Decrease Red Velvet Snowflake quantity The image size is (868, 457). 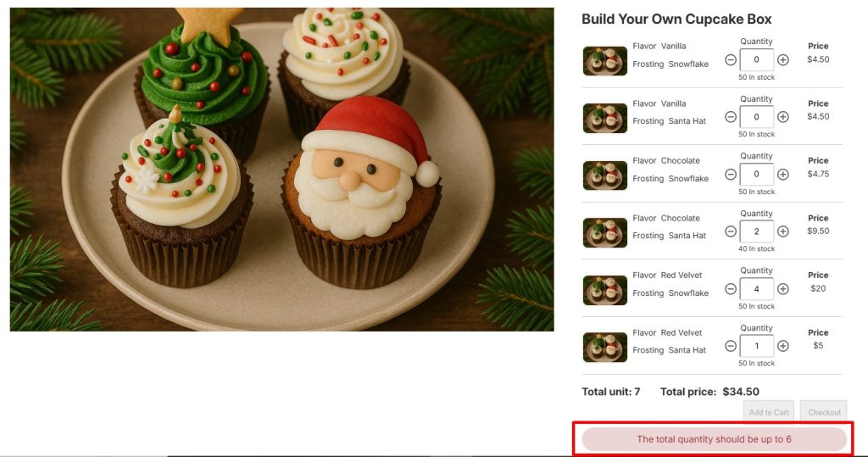pos(731,289)
